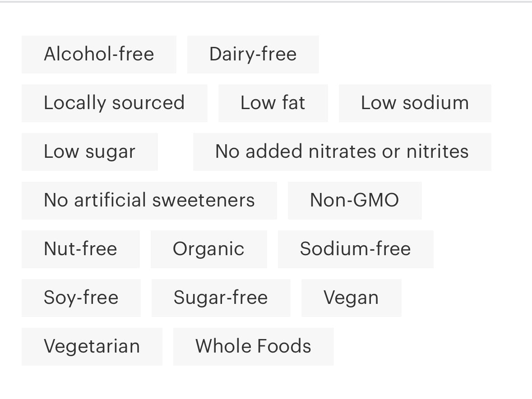Select the Low fat option
Screen dimensions: 532x399
pyautogui.click(x=273, y=103)
